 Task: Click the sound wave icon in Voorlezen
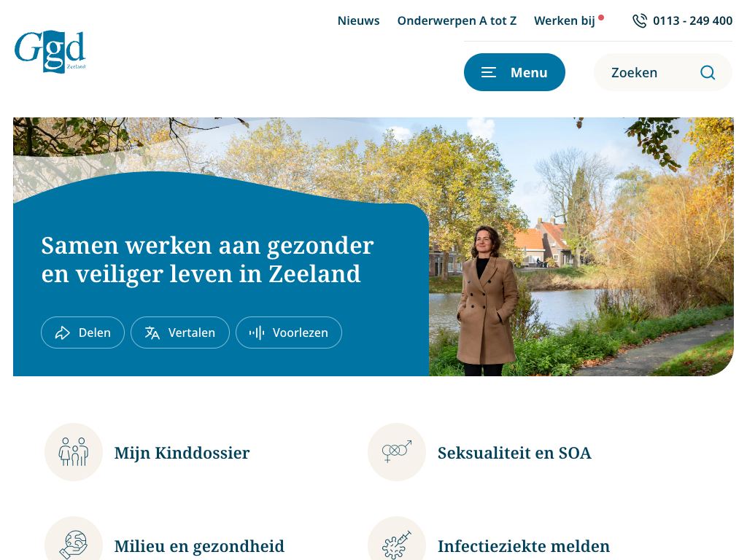(257, 332)
